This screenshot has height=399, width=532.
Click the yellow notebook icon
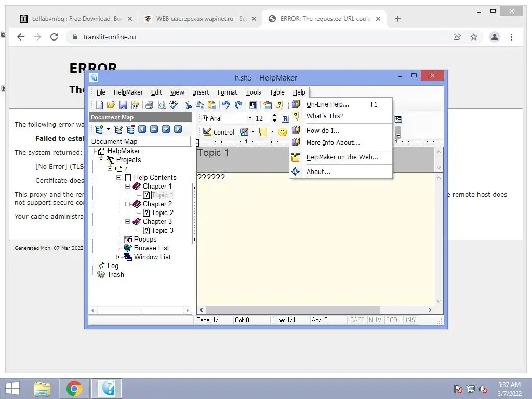(x=263, y=132)
